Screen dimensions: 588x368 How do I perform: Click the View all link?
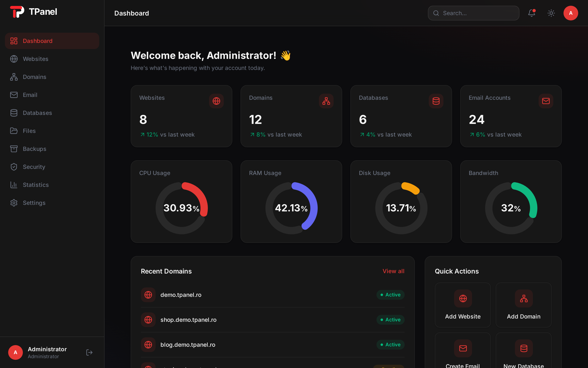393,271
